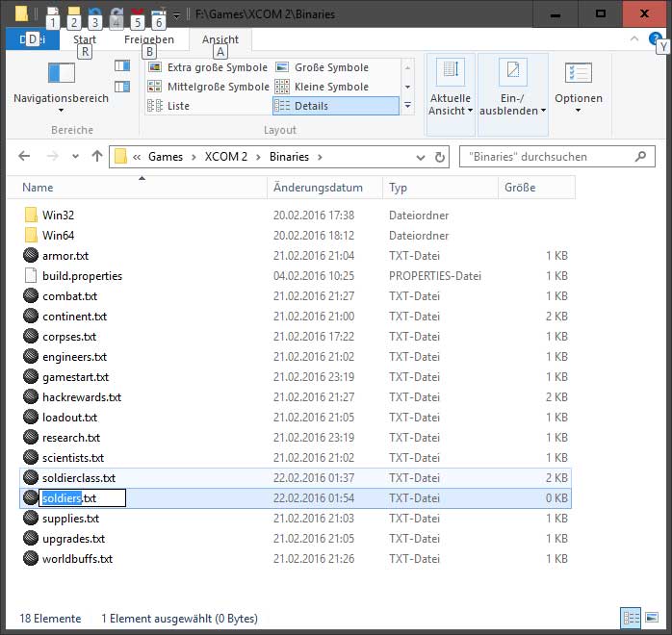
Task: Go forward with the forward arrow
Action: [52, 156]
